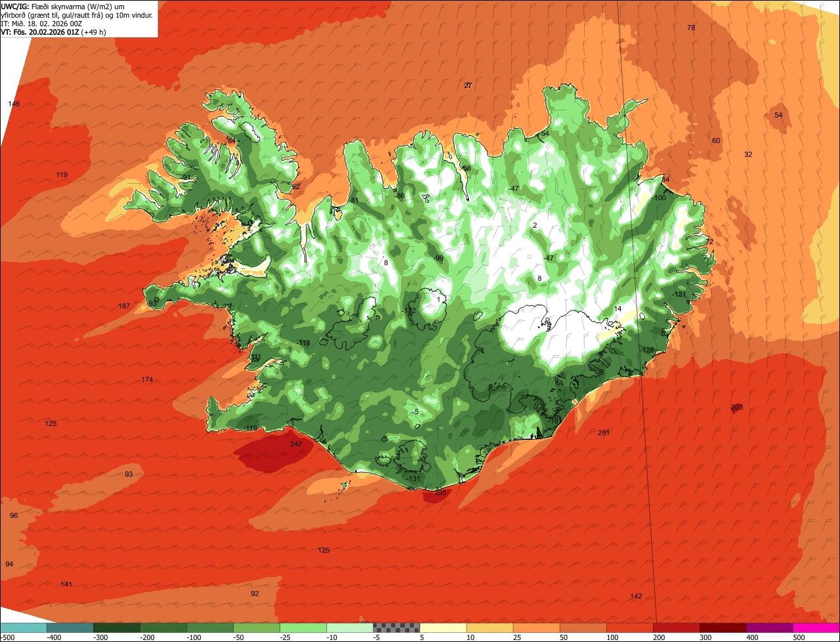Click the -500 label in the legend
Viewport: 840px width, 642px height.
tap(7, 637)
